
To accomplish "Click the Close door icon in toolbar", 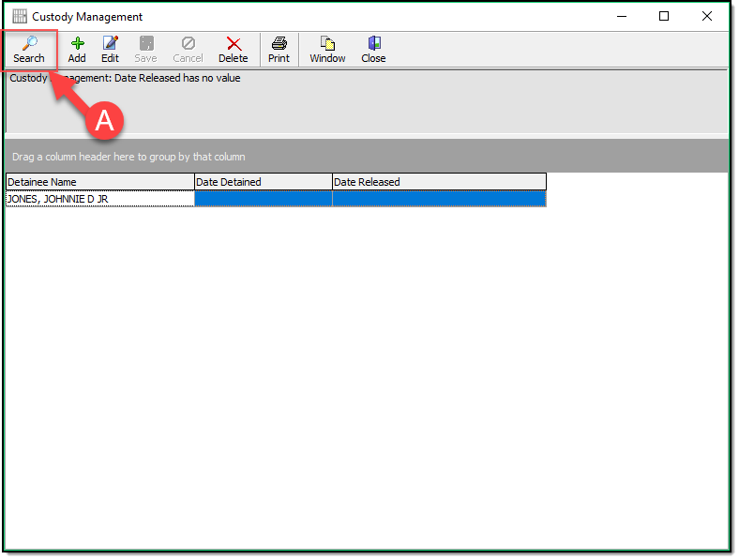I will coord(373,43).
